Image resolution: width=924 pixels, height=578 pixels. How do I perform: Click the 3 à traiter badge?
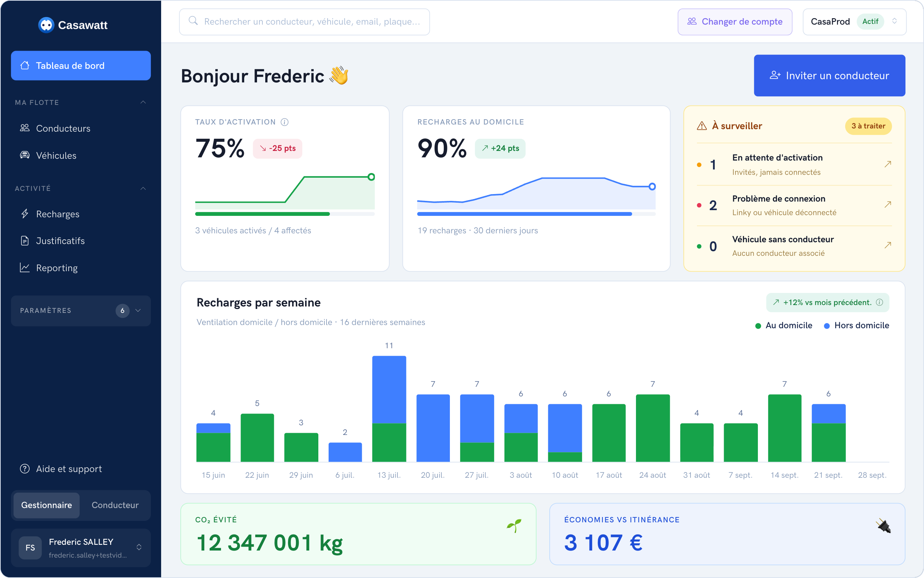[868, 126]
